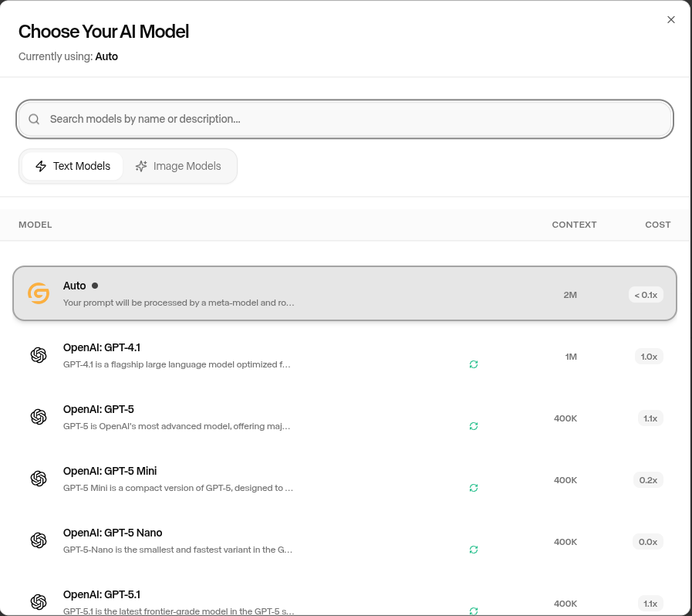The image size is (692, 616).
Task: Click the < 0.1x cost badge on Auto
Action: point(646,294)
